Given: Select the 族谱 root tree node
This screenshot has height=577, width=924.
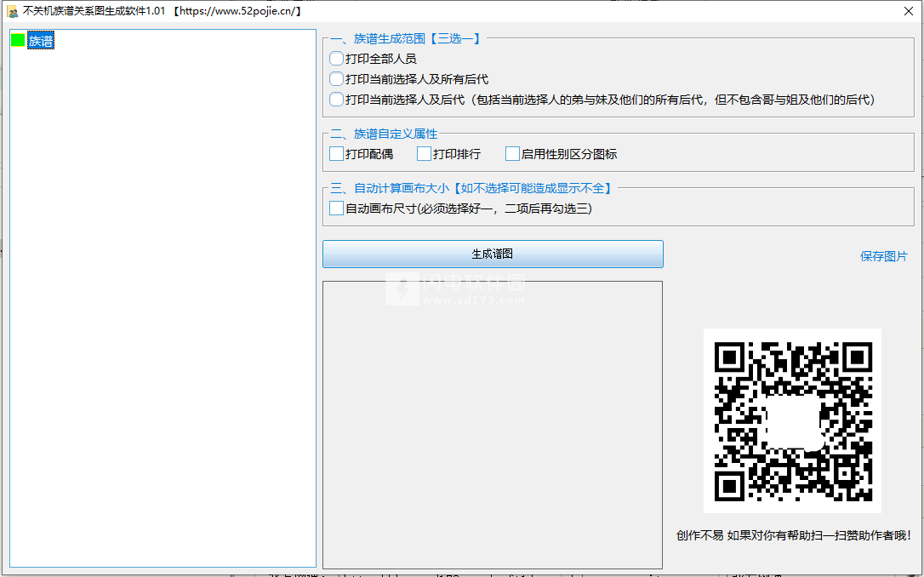Looking at the screenshot, I should pyautogui.click(x=41, y=41).
